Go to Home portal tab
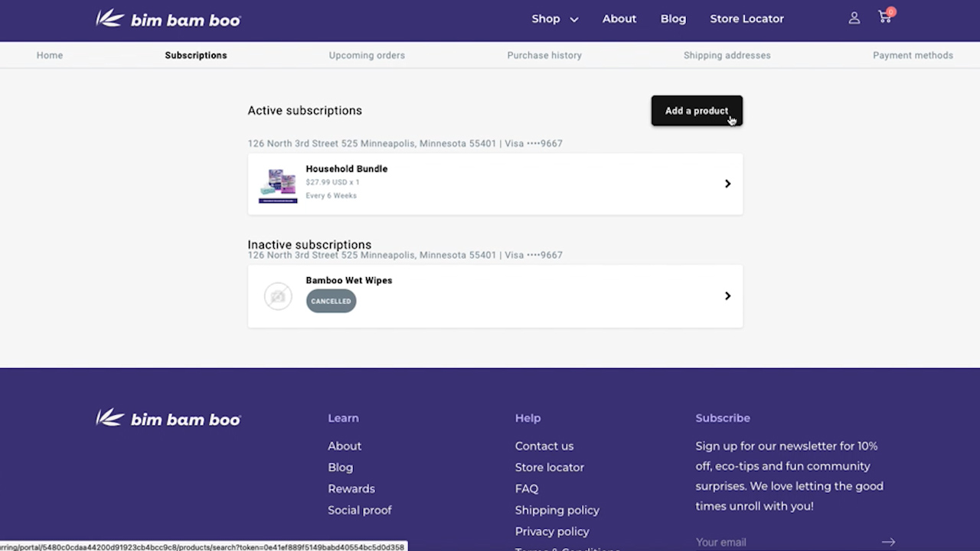 [50, 55]
